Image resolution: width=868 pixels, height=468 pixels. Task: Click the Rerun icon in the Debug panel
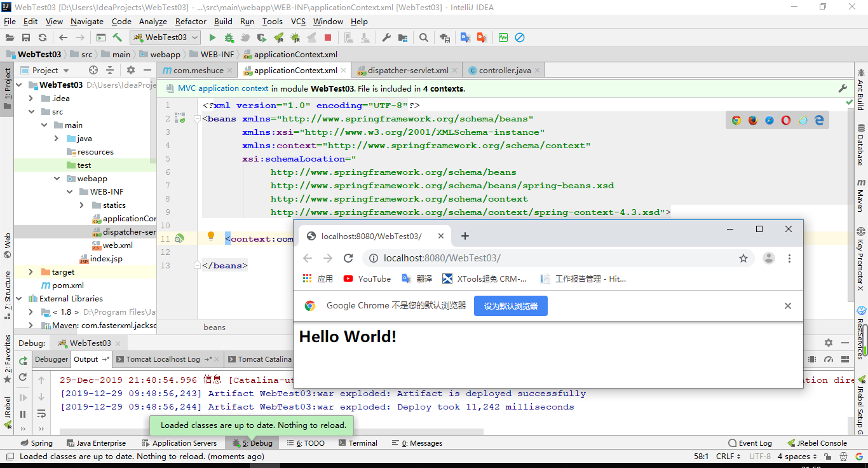point(23,361)
